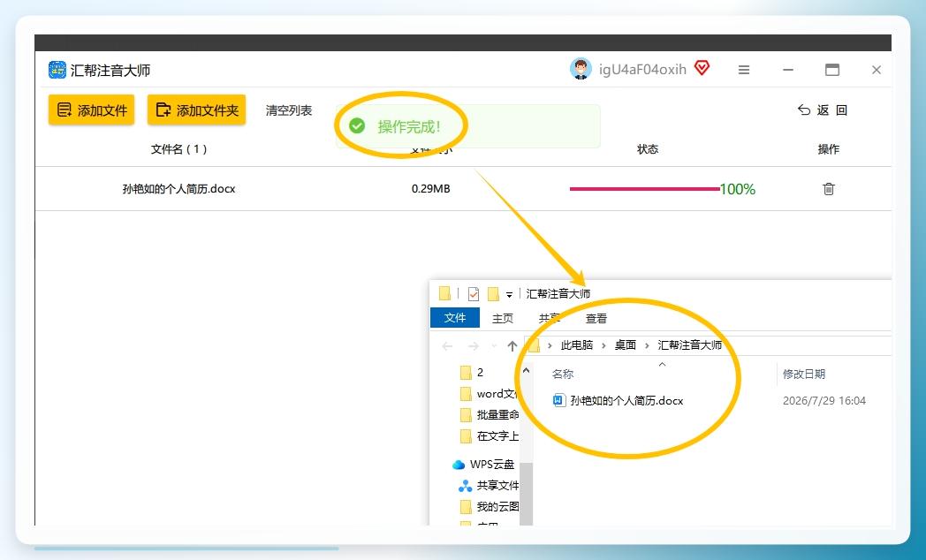926x560 pixels.
Task: Click 添加文件夹 button
Action: (197, 110)
